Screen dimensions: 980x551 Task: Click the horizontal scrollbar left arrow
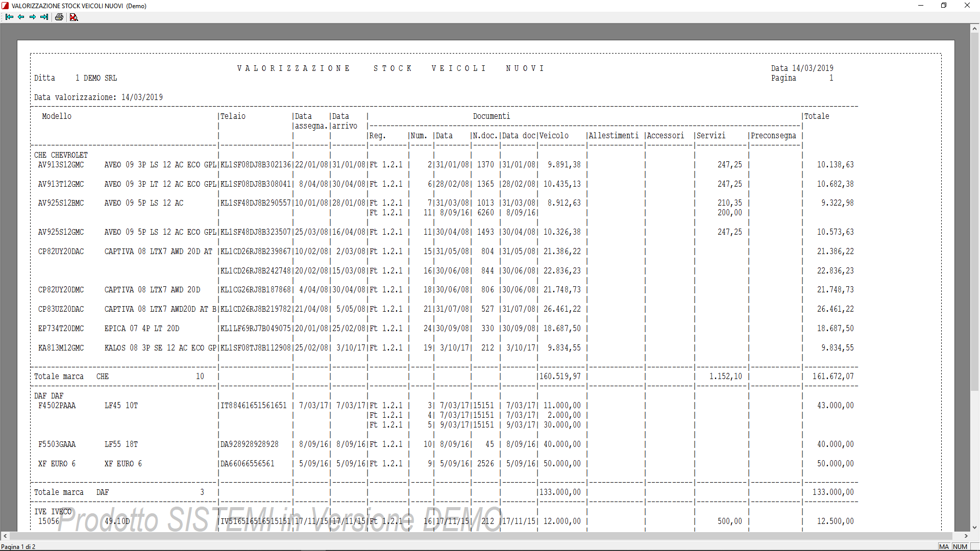(x=5, y=536)
